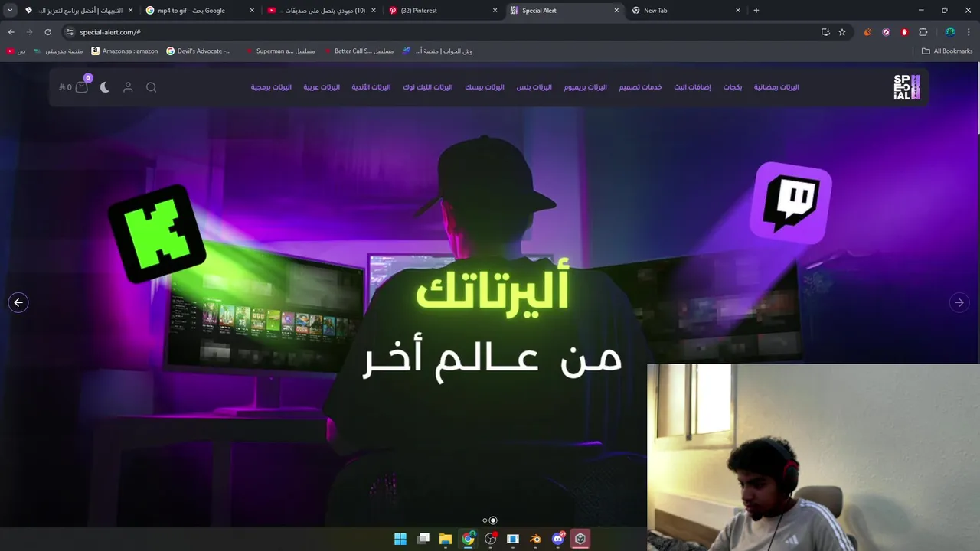Open the shopping cart icon

coord(82,86)
